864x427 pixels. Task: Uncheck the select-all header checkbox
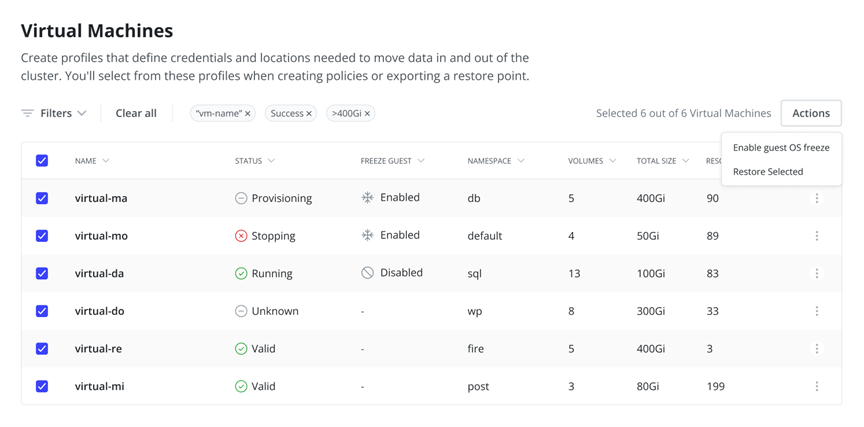click(42, 161)
